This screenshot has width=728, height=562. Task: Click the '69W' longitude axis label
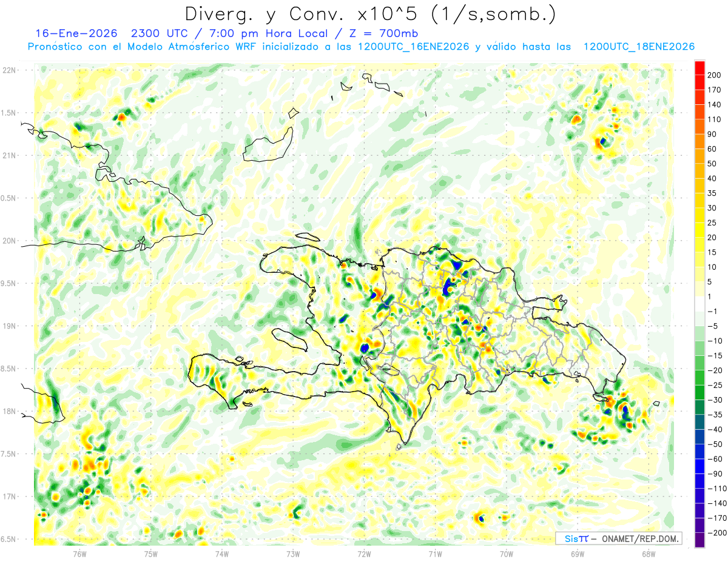click(x=578, y=554)
